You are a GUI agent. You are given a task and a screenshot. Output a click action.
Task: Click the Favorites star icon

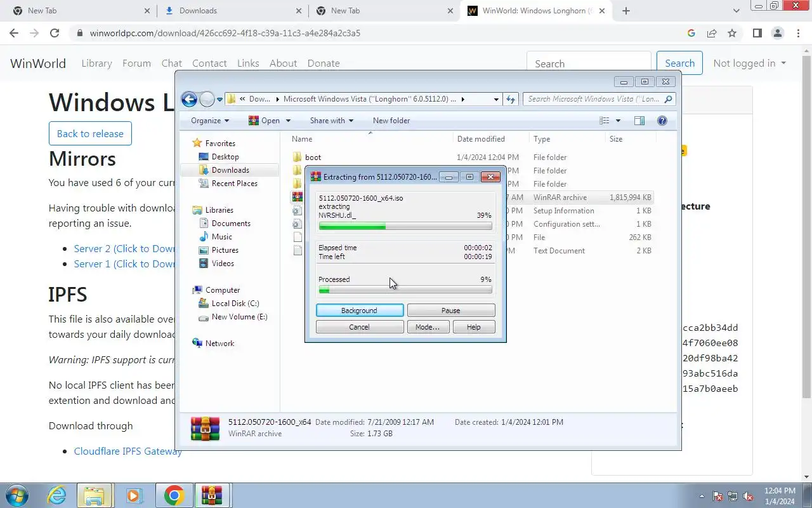[x=197, y=144]
